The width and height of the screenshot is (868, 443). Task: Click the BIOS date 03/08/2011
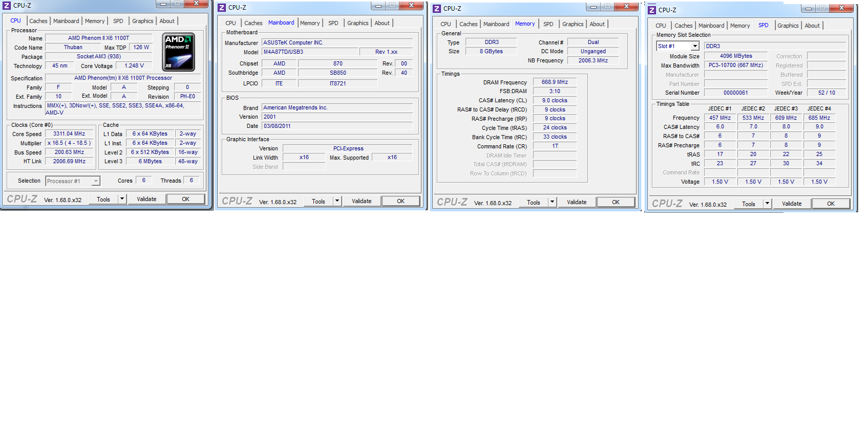[337, 126]
